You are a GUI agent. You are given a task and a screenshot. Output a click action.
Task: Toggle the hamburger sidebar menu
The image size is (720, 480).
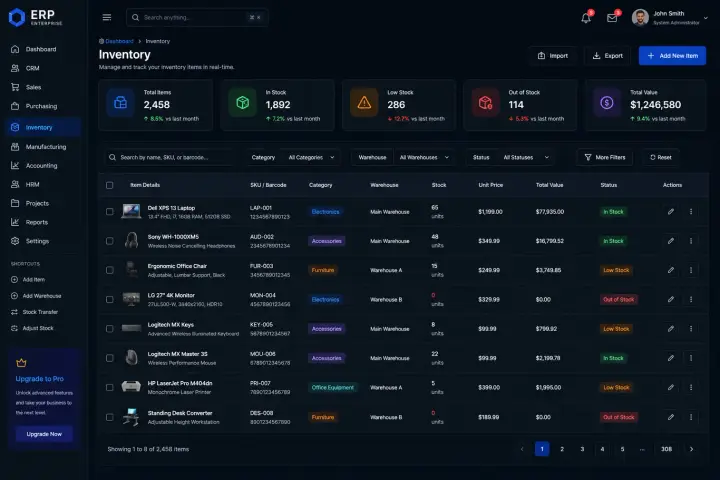click(x=107, y=17)
